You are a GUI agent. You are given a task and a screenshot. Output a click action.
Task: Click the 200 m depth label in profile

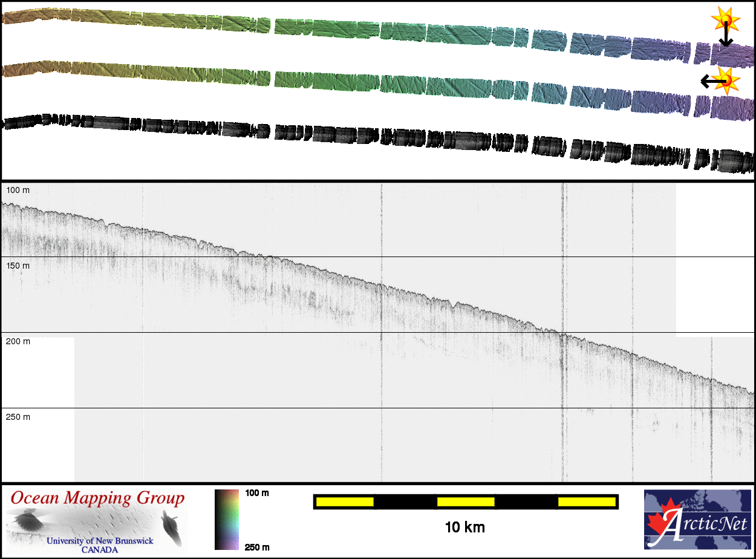click(x=18, y=341)
